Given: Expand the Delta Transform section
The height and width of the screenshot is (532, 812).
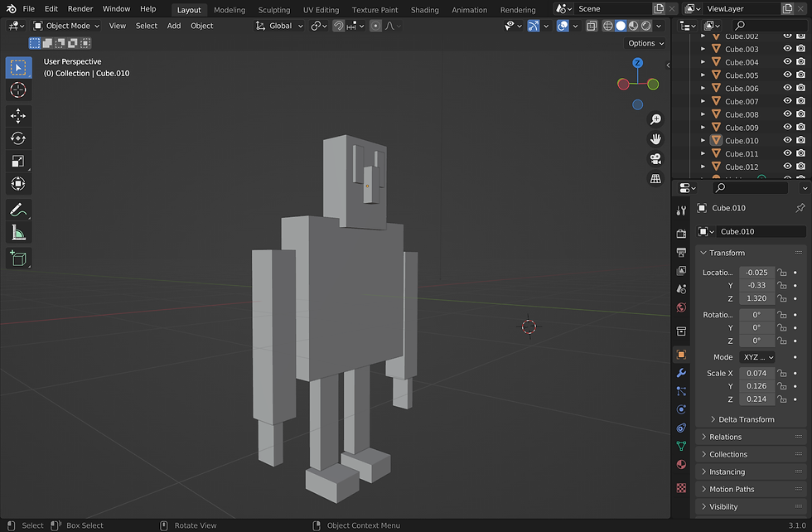Looking at the screenshot, I should coord(742,419).
